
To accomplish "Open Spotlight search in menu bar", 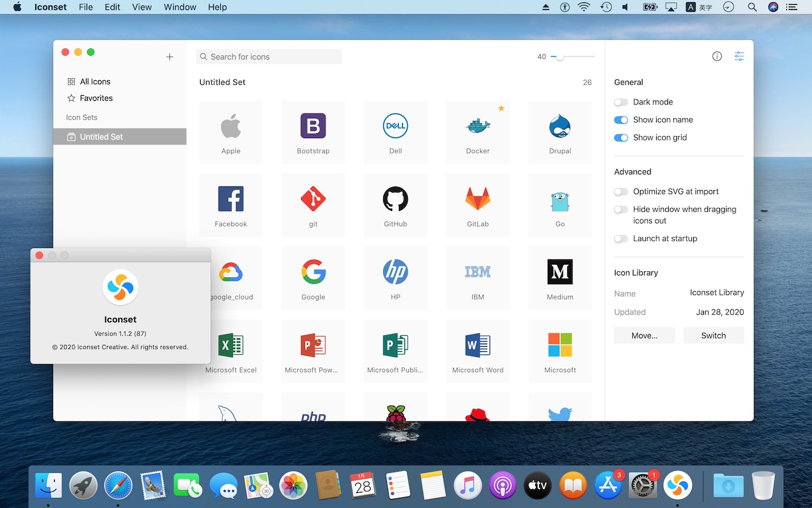I will tap(752, 7).
